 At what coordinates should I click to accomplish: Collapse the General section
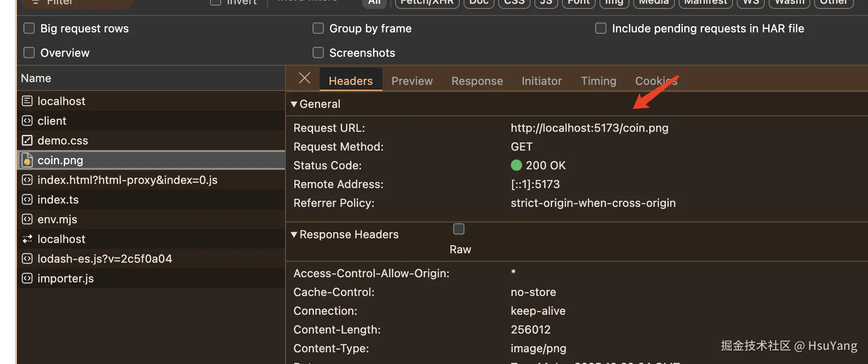coord(294,104)
